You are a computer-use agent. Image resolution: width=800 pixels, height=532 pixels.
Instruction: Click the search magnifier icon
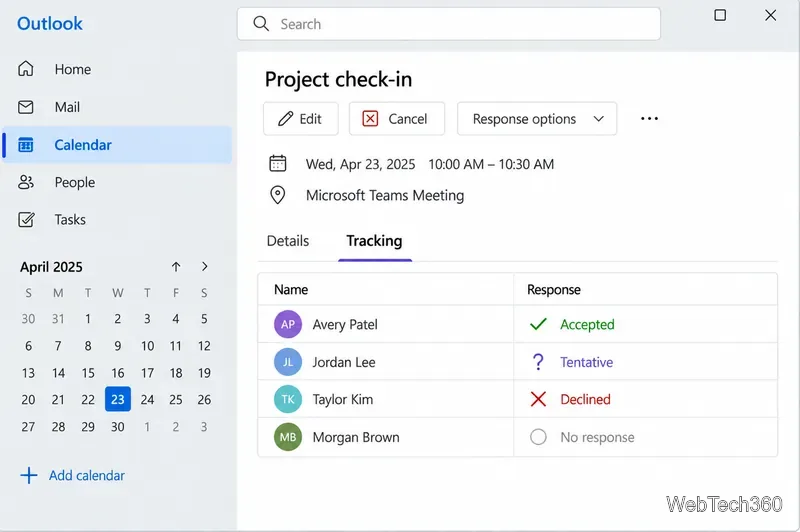(x=261, y=23)
